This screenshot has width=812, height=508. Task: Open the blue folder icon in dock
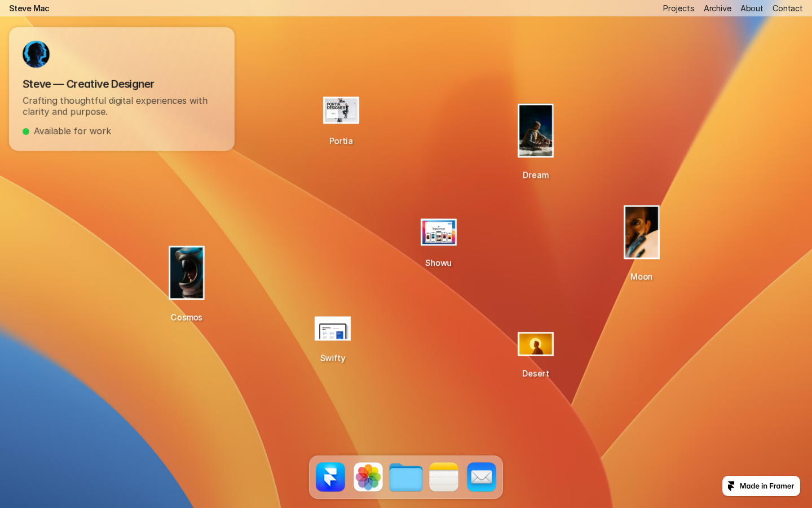coord(406,477)
